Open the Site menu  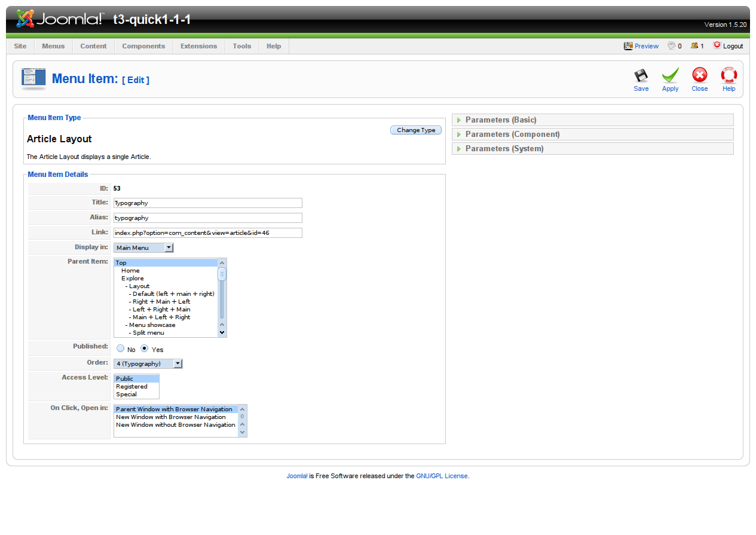[x=20, y=46]
